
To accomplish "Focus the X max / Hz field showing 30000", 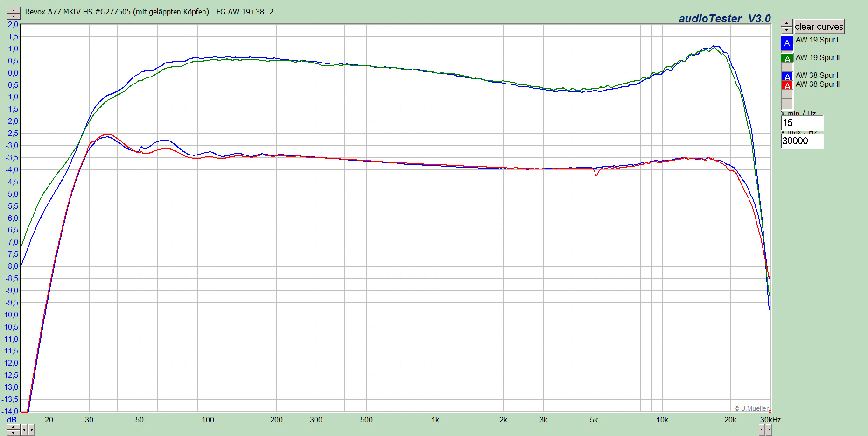I will click(802, 141).
